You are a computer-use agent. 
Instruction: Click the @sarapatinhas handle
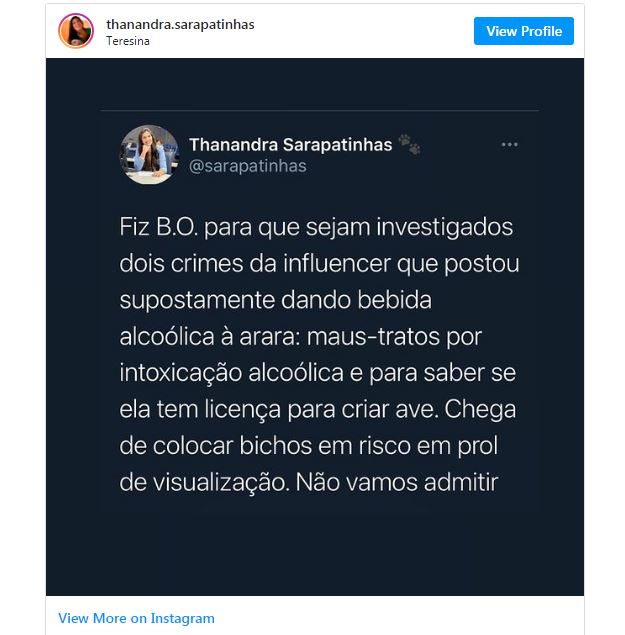point(247,166)
